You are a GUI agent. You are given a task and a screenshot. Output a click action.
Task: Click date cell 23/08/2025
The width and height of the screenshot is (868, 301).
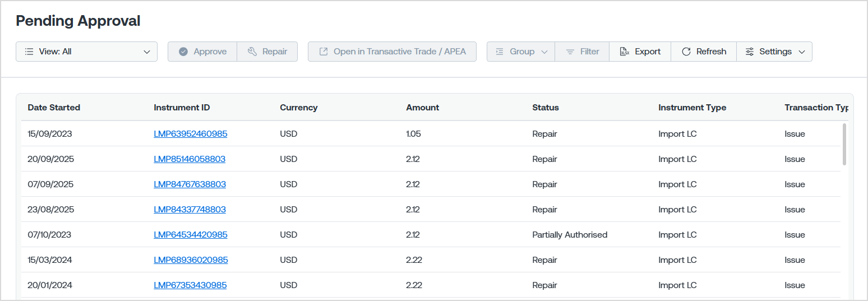click(x=50, y=210)
